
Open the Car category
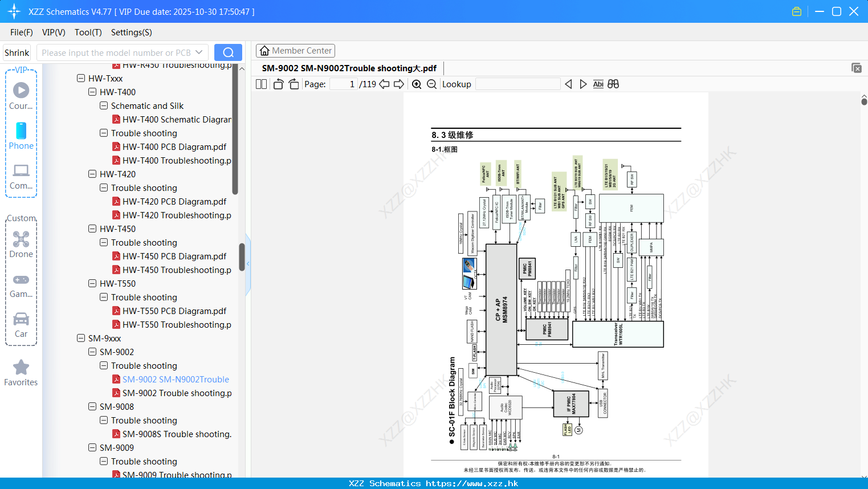click(21, 325)
